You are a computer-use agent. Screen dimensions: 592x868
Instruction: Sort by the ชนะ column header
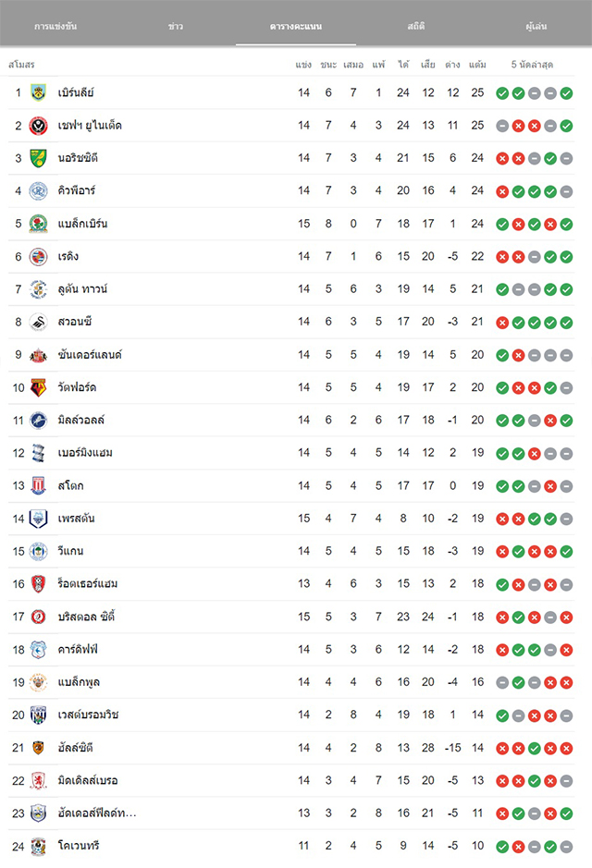(x=328, y=65)
